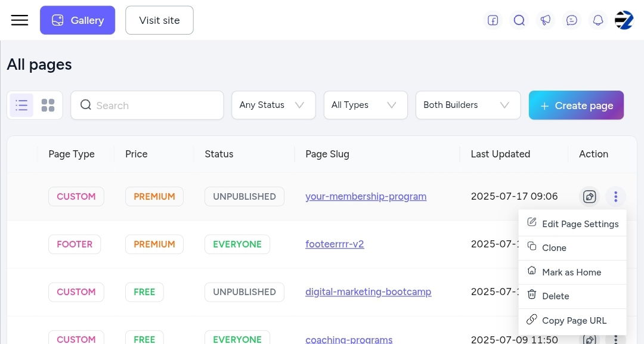Open the hamburger navigation menu
The width and height of the screenshot is (644, 344).
click(x=20, y=20)
